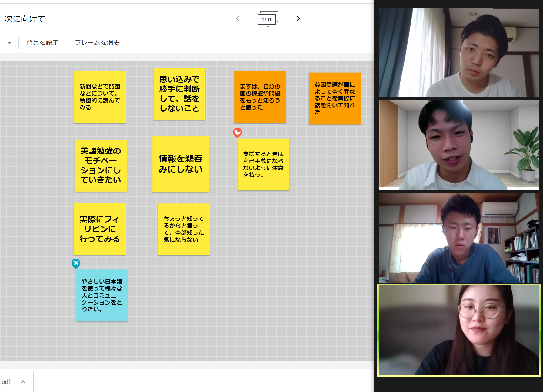Expand the toolbar dropdown arrow left of 背景を設定
This screenshot has width=543, height=392.
point(9,43)
